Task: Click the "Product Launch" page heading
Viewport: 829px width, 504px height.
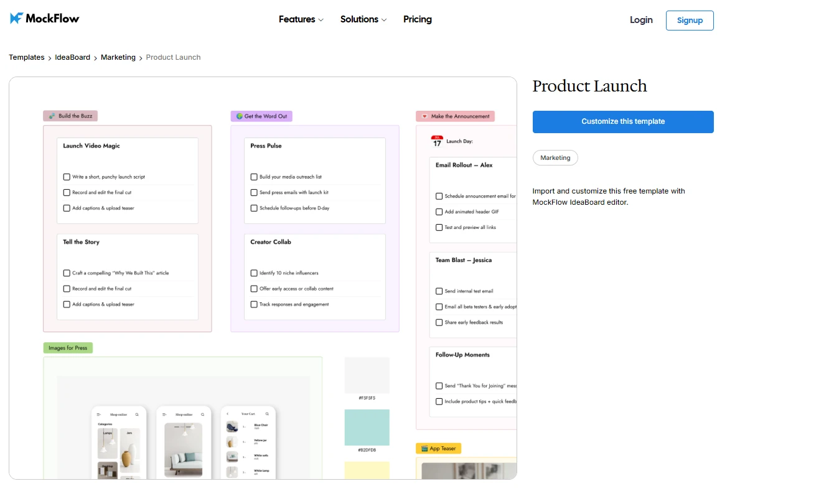Action: click(x=590, y=86)
